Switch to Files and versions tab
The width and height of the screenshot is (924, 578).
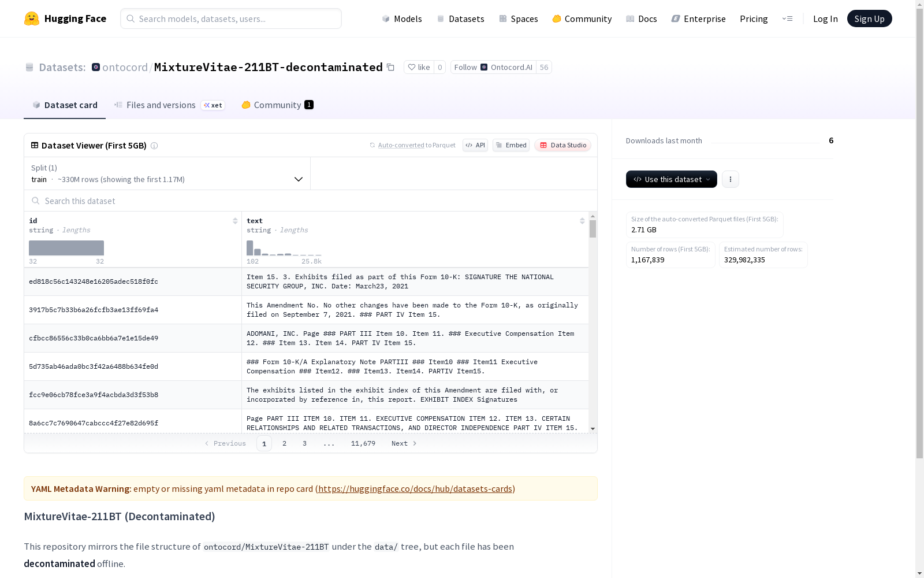point(169,105)
